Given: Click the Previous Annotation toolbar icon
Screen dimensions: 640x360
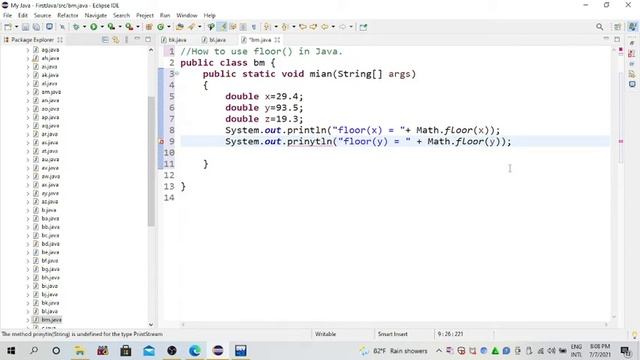Looking at the screenshot, I should tap(284, 27).
